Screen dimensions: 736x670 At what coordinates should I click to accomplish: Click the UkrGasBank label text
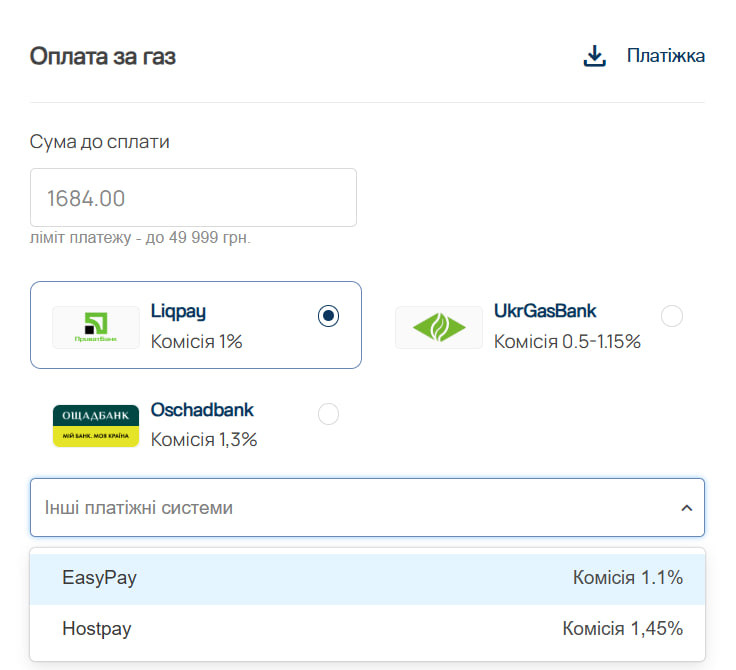tap(545, 311)
